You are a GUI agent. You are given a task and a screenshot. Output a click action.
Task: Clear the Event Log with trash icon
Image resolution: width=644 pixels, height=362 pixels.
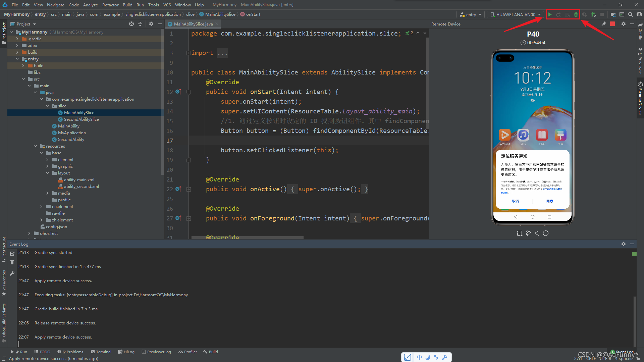pos(12,262)
